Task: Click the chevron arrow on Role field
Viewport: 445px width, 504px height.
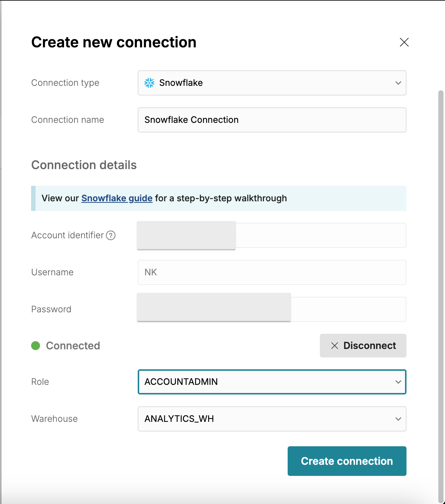Action: pyautogui.click(x=398, y=382)
